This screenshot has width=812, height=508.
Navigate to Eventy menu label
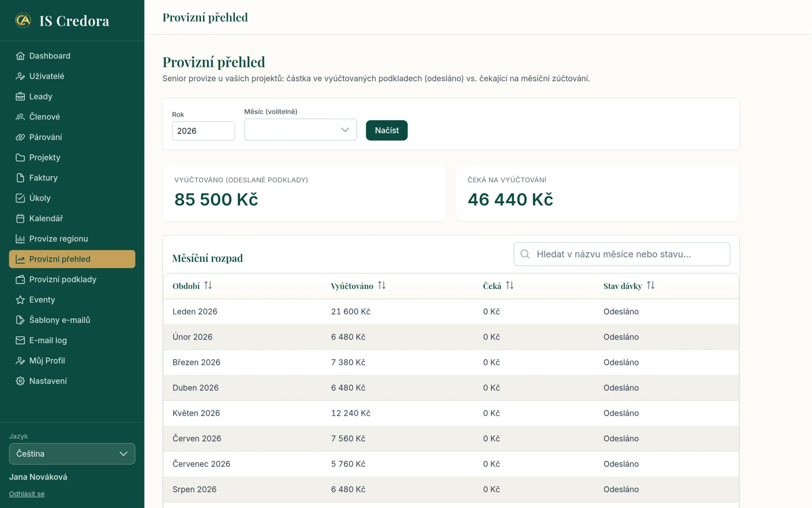tap(42, 300)
